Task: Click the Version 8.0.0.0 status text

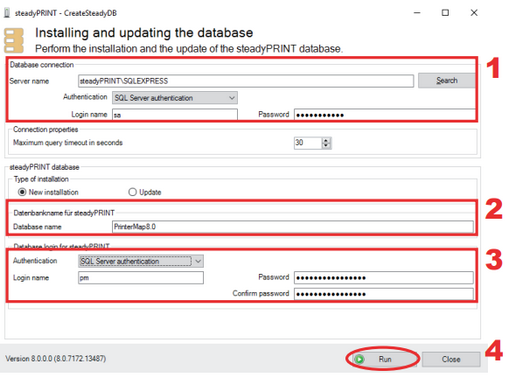Action: 56,359
